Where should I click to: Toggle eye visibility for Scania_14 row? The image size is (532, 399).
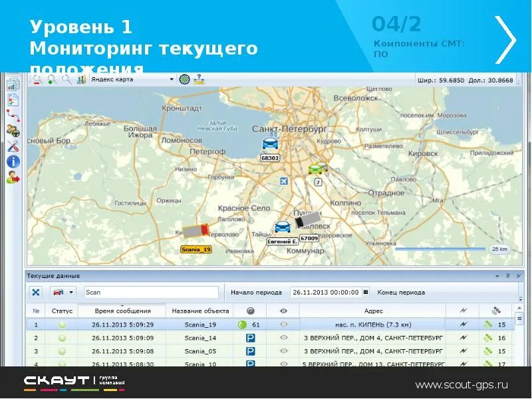coord(283,338)
